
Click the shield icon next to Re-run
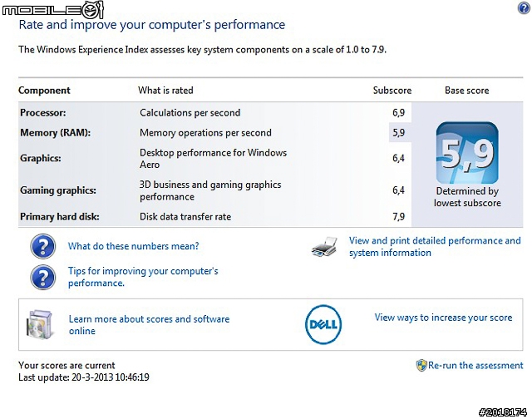point(421,366)
